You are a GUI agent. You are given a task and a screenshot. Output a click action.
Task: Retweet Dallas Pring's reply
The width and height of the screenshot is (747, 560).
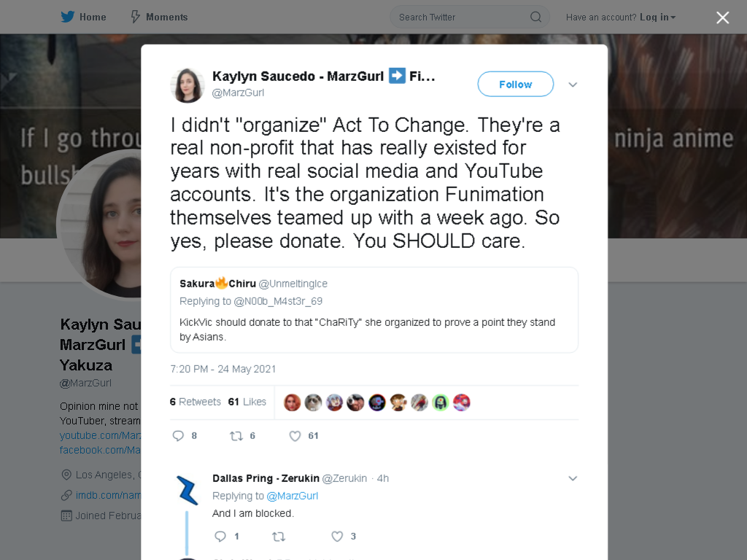279,537
